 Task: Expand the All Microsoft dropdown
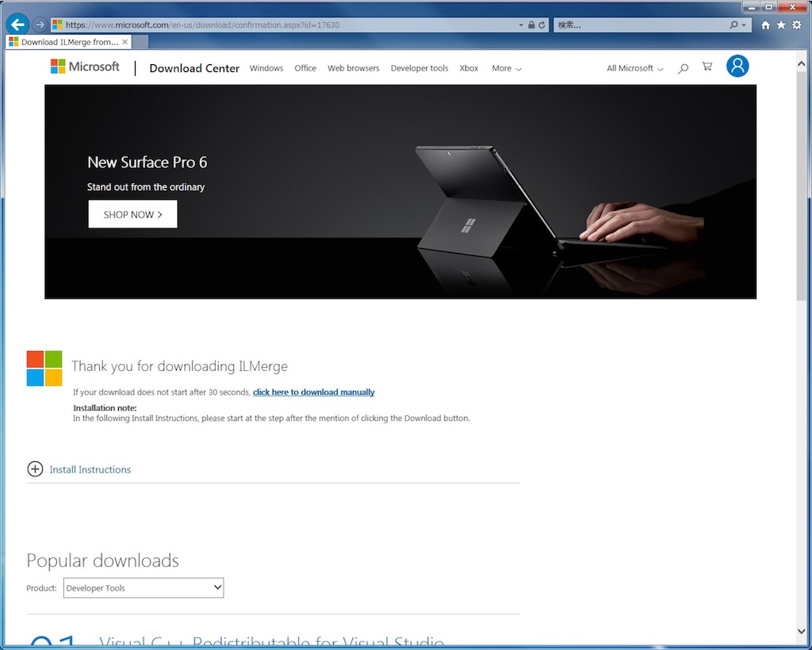click(x=635, y=68)
